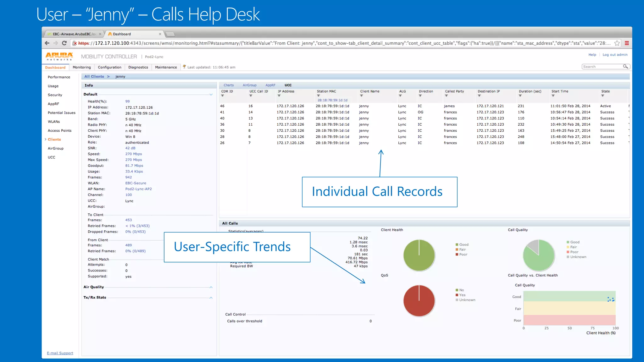The height and width of the screenshot is (362, 644).
Task: Open the Pod2-Lync-AP2 AP link
Action: tap(138, 189)
